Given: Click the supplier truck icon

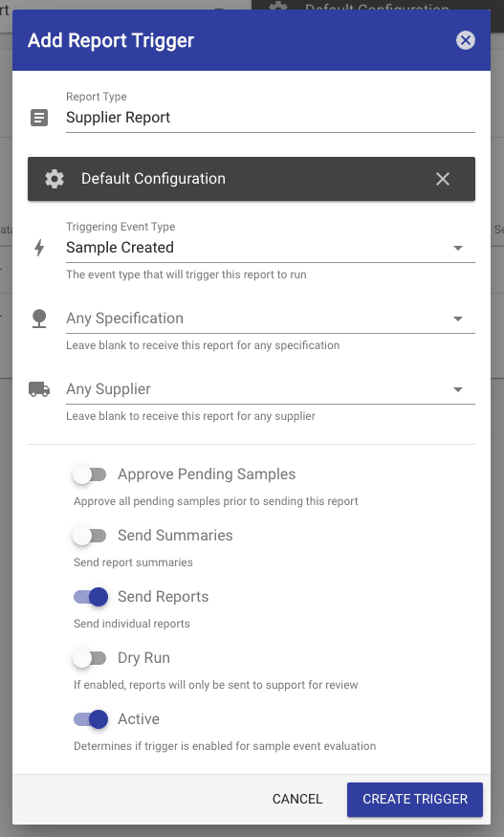Looking at the screenshot, I should (39, 389).
